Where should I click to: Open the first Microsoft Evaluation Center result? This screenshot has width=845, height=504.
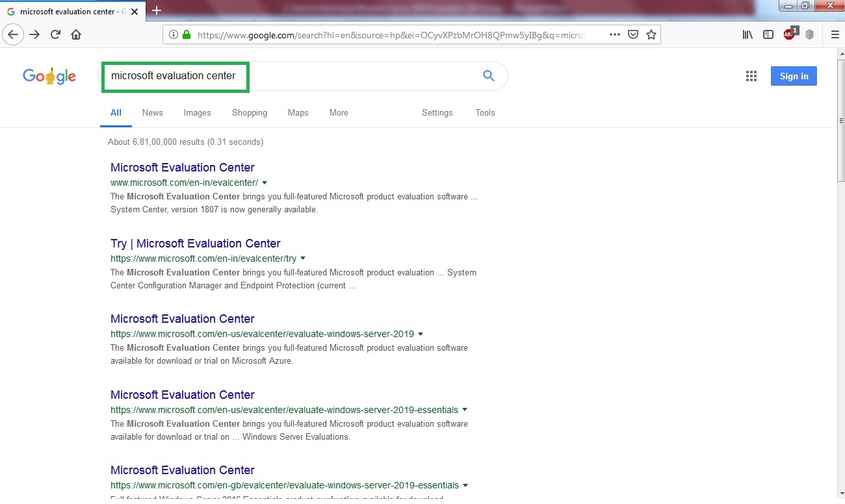click(183, 168)
